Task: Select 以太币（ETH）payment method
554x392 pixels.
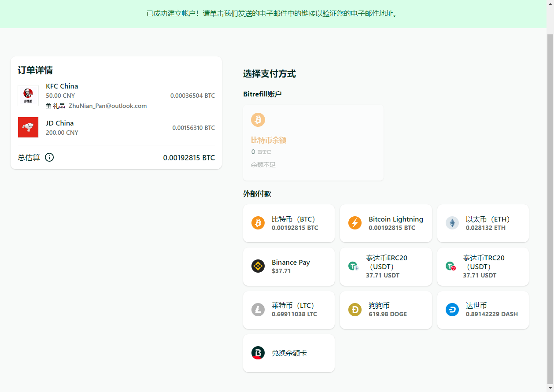Action: [483, 223]
